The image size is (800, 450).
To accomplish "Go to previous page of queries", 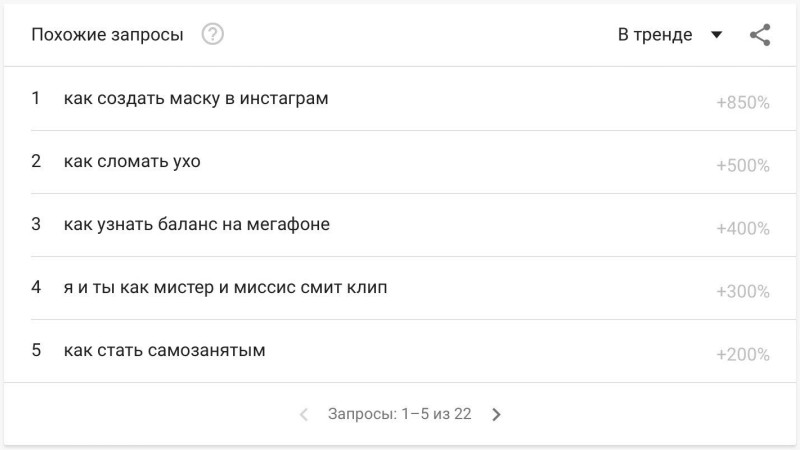I will [304, 414].
